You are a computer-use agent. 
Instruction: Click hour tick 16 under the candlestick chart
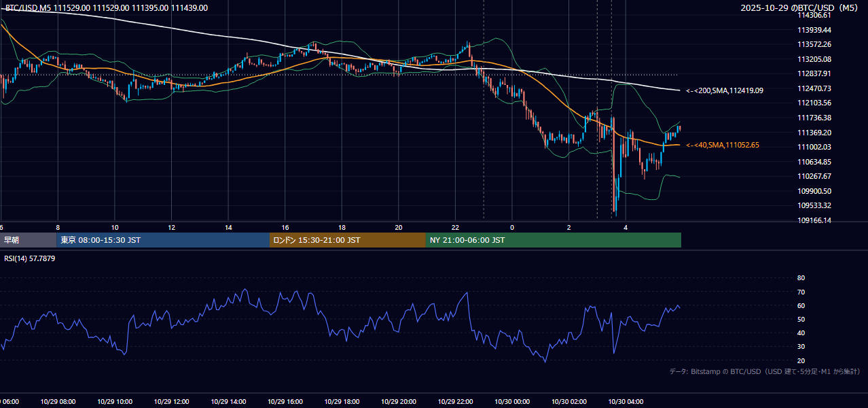(285, 227)
